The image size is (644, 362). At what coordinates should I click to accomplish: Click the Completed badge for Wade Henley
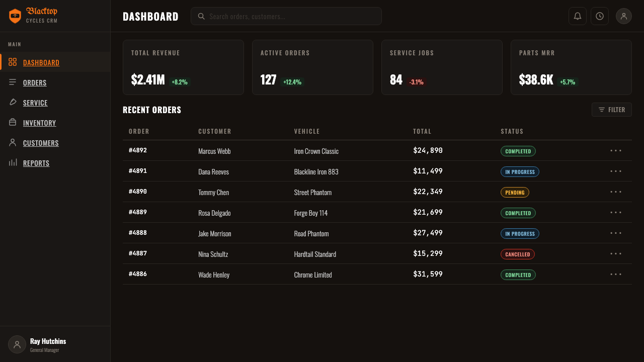pos(518,275)
